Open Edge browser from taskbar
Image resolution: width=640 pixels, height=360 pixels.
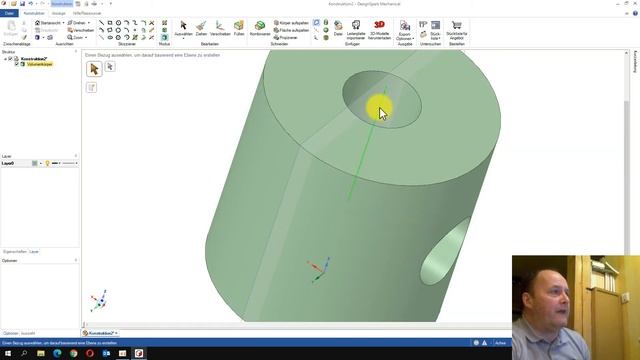click(57, 353)
